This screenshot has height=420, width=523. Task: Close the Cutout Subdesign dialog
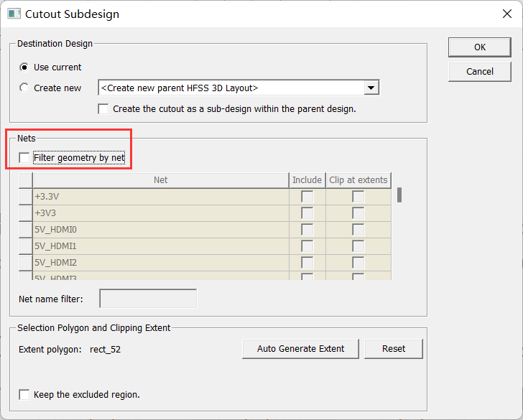pos(507,14)
